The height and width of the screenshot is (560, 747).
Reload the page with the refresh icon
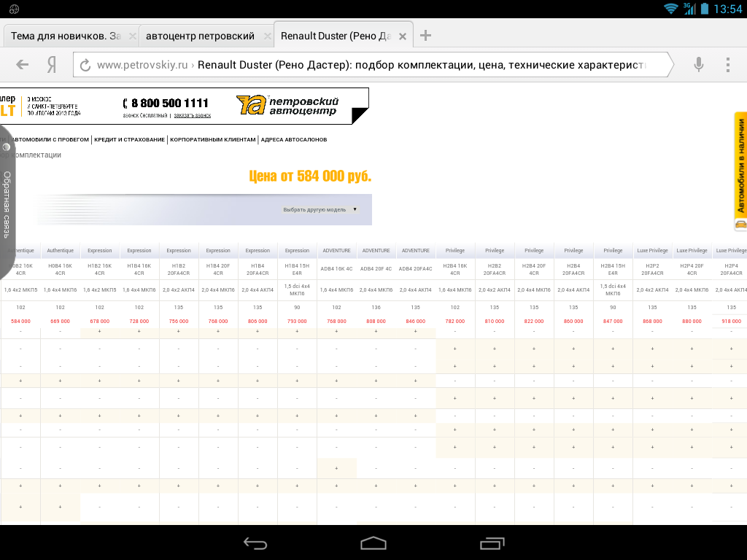coord(85,65)
